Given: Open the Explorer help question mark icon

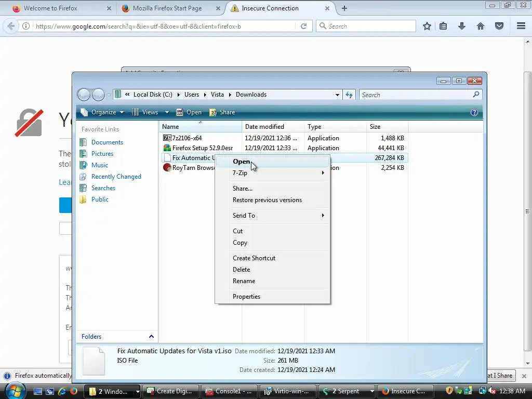Looking at the screenshot, I should 474,112.
